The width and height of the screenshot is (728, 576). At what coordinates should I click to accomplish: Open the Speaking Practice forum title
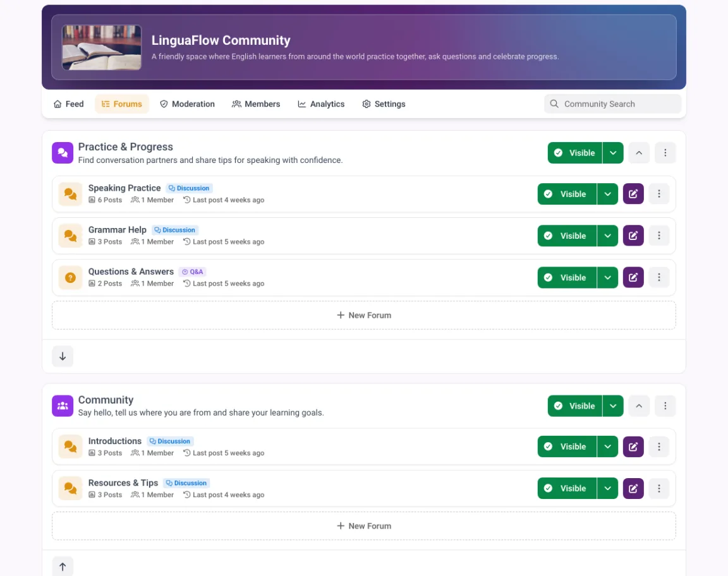(124, 188)
